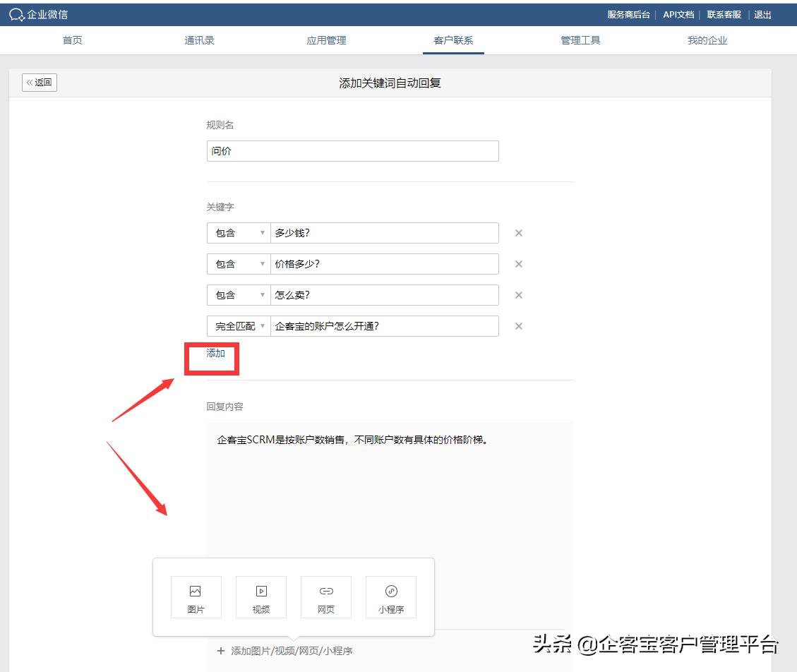The width and height of the screenshot is (797, 672).
Task: Open the 包含 dropdown next to 怎么卖?
Action: coord(238,294)
